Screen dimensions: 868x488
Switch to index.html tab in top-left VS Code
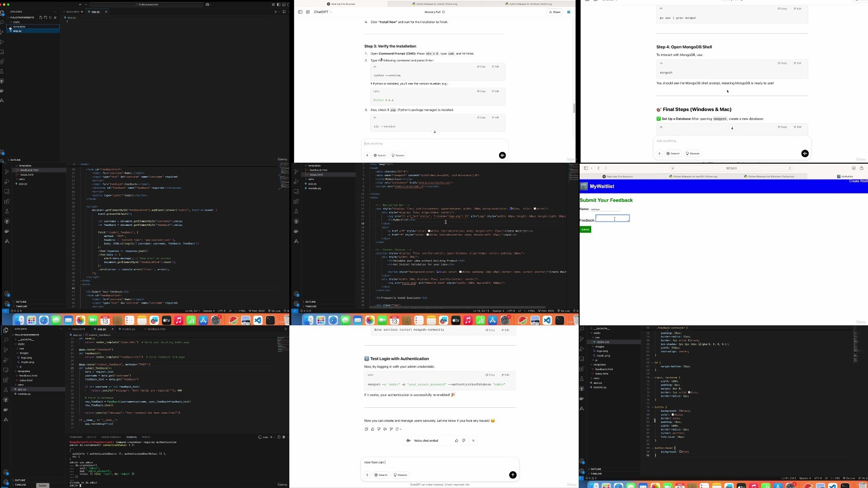(x=73, y=12)
